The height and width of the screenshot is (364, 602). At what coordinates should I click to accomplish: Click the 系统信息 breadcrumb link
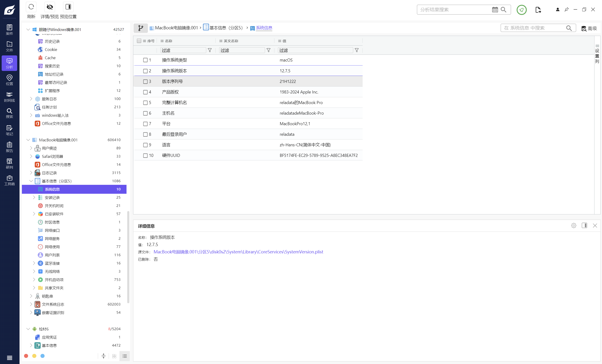click(264, 28)
